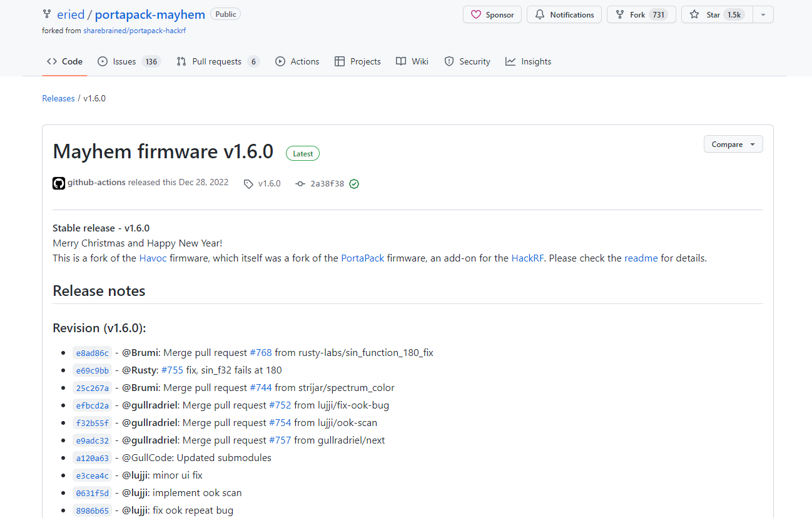Open pull request #744 link
The width and height of the screenshot is (812, 518).
click(x=261, y=387)
